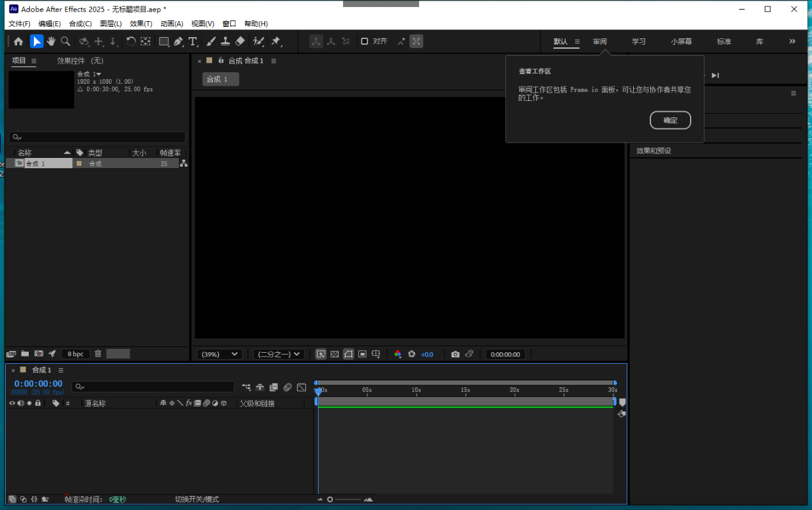Click the interpret footage icon in Project panel
This screenshot has height=510, width=812.
pyautogui.click(x=11, y=353)
